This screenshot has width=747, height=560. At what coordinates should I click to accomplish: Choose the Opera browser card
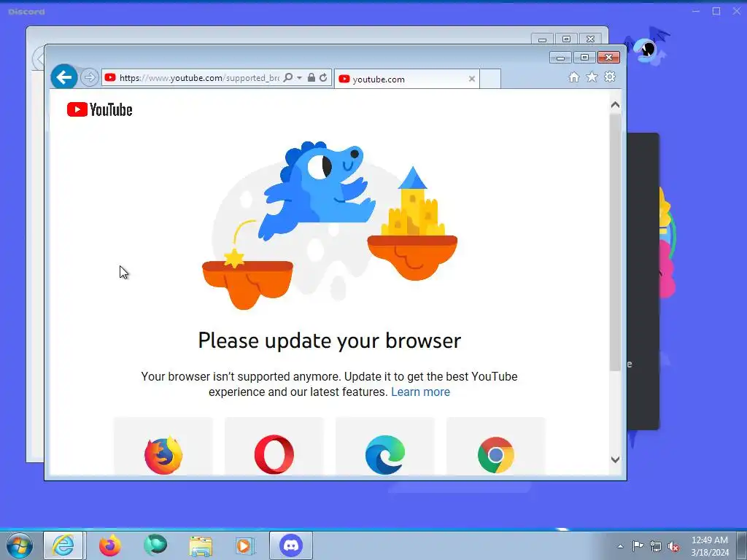274,446
